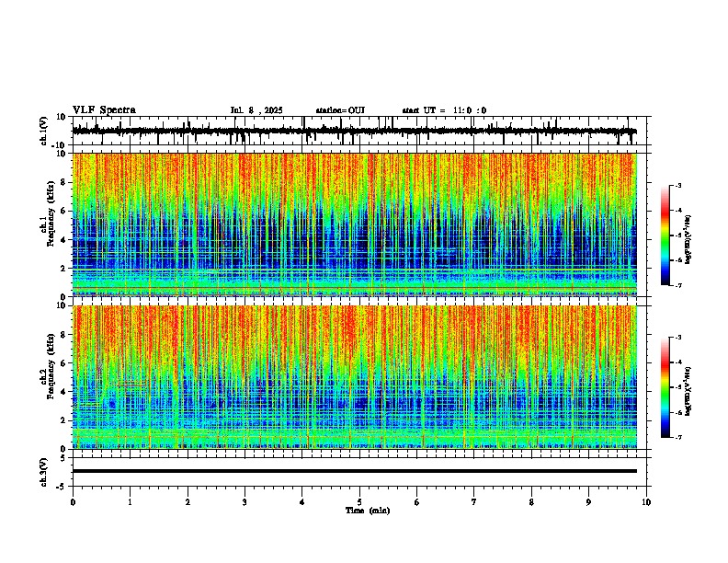This screenshot has height=563, width=728.
Task: Click the flat black ch.3 voltage trace
Action: point(354,471)
